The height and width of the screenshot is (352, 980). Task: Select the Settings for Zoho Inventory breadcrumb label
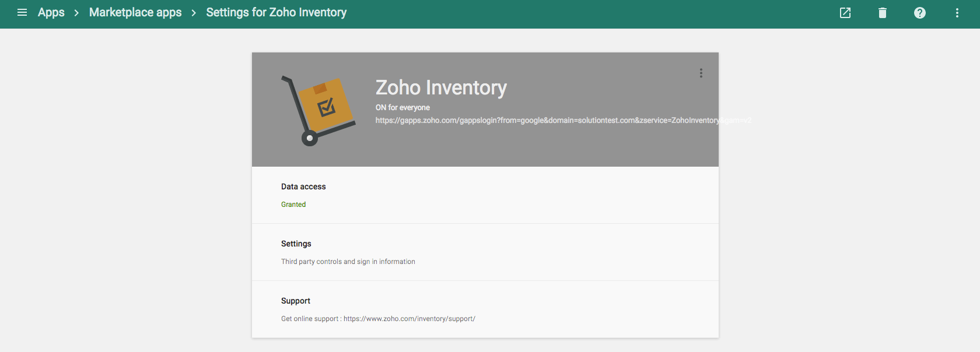click(276, 12)
